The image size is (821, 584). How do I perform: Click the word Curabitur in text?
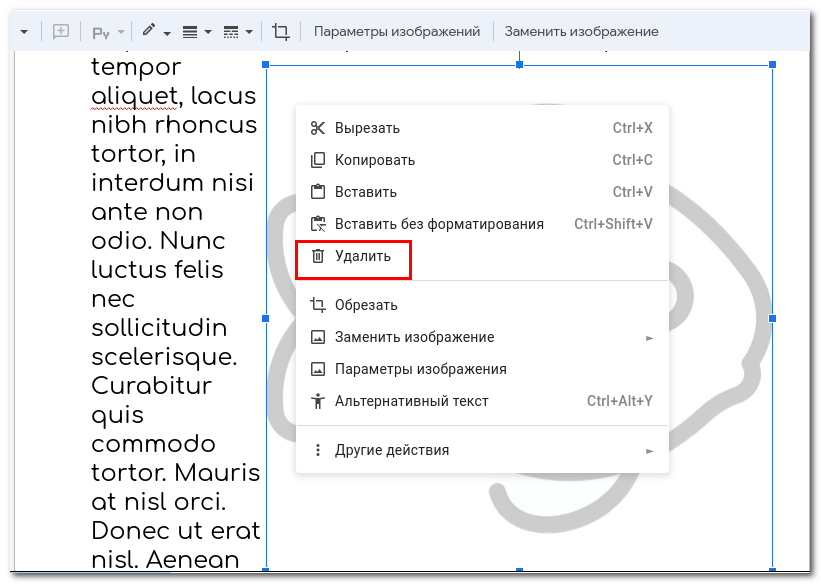click(152, 386)
